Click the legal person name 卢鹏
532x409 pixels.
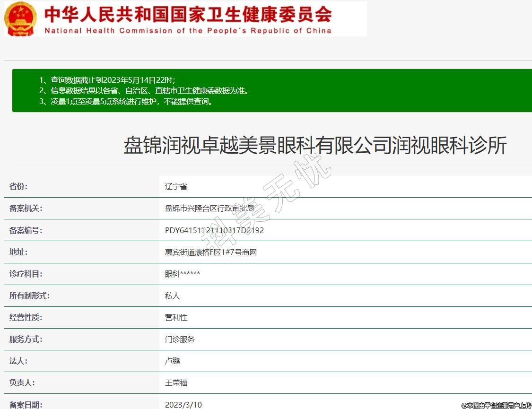coord(172,361)
